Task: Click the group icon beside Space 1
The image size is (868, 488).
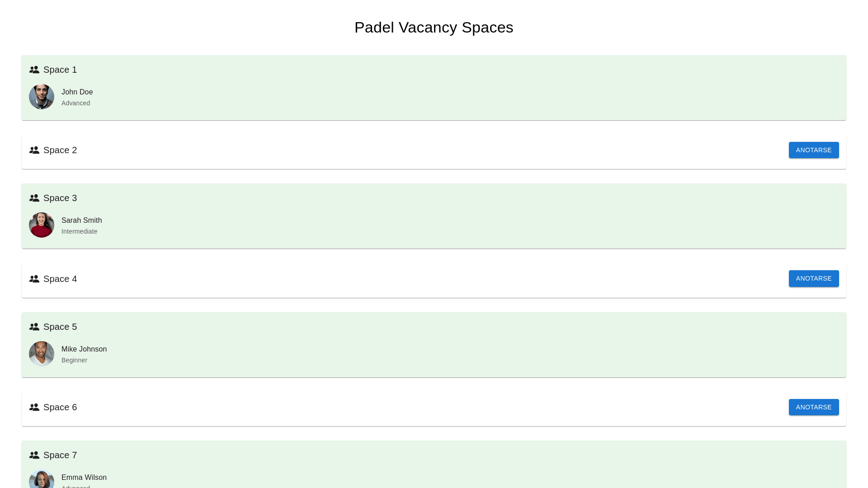Action: point(34,70)
